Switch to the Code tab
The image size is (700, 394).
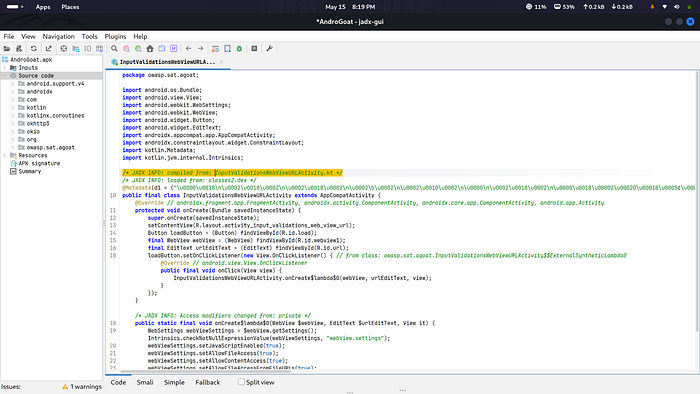tap(118, 382)
